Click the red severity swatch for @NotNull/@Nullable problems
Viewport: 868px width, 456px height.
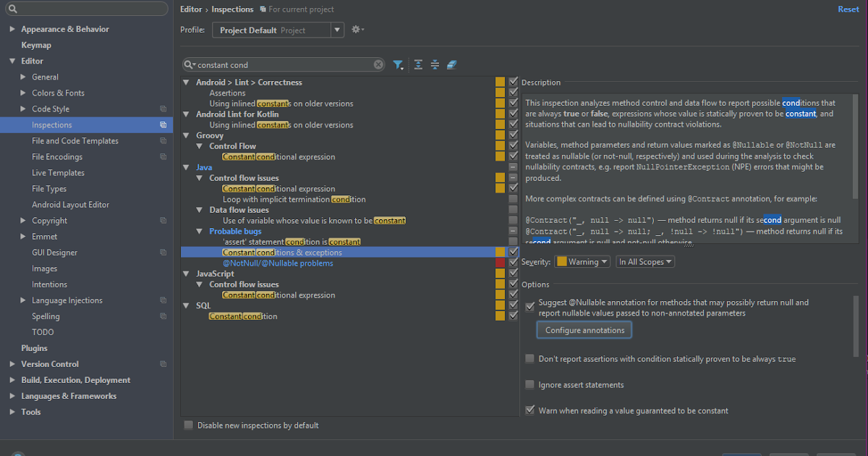[501, 263]
